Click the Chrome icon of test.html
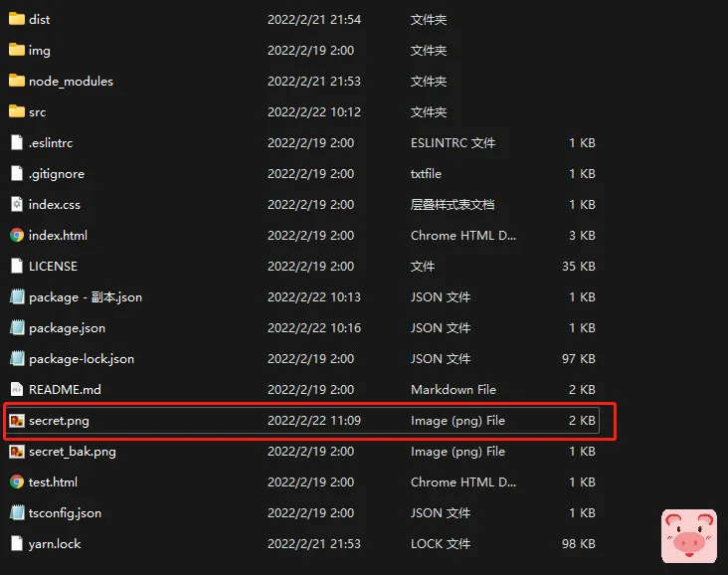Image resolution: width=728 pixels, height=575 pixels. coord(17,481)
